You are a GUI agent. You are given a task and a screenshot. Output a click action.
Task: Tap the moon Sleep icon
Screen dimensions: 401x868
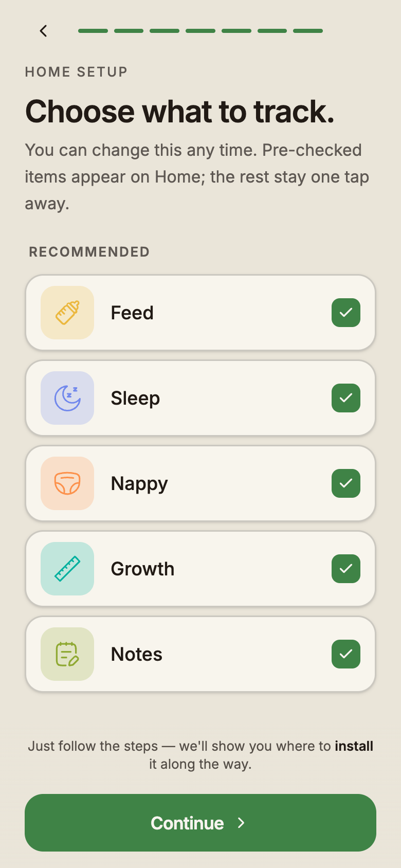pos(67,398)
